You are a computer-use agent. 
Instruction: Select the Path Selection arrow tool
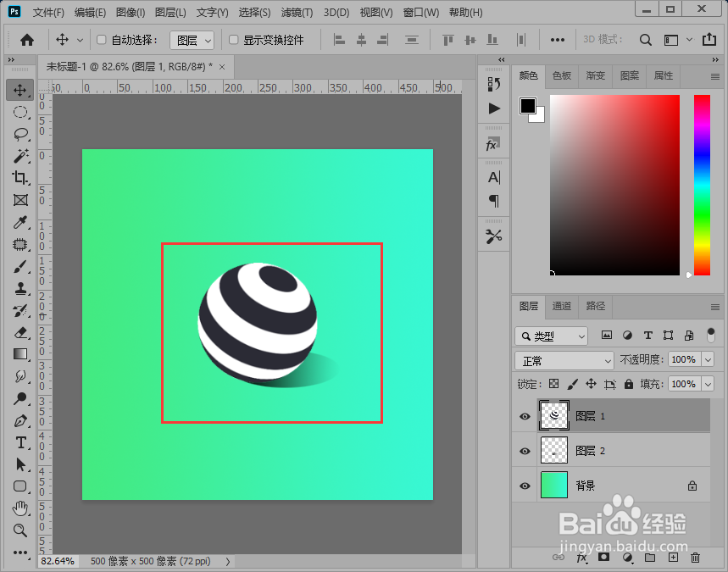[20, 464]
